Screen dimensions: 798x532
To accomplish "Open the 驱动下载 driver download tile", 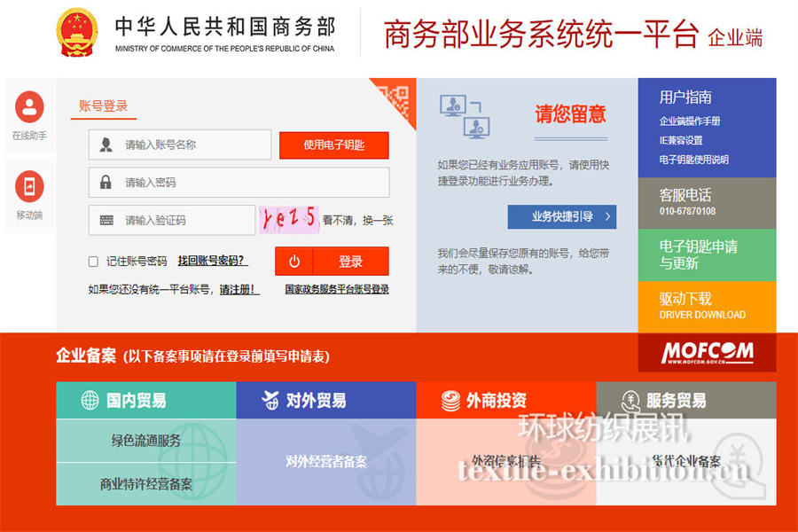I will click(707, 306).
